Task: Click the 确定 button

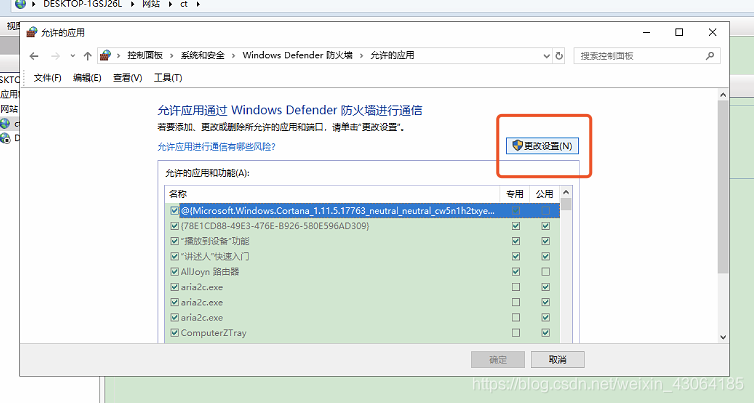Action: coord(498,360)
